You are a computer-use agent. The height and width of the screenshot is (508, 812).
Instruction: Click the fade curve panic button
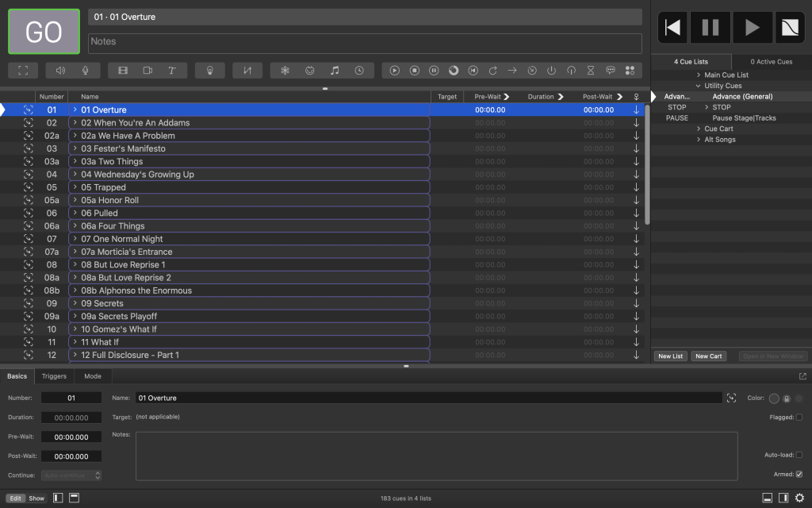pyautogui.click(x=790, y=28)
